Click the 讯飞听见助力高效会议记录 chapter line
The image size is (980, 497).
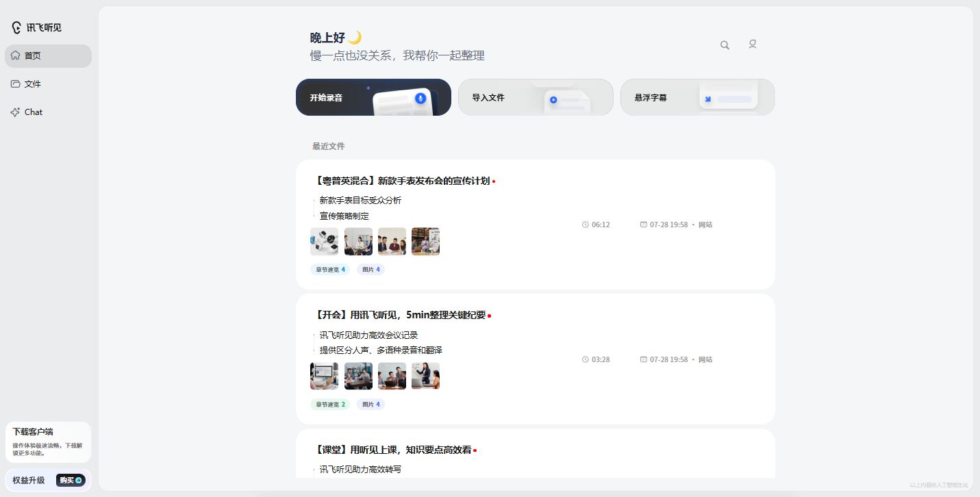pos(368,335)
